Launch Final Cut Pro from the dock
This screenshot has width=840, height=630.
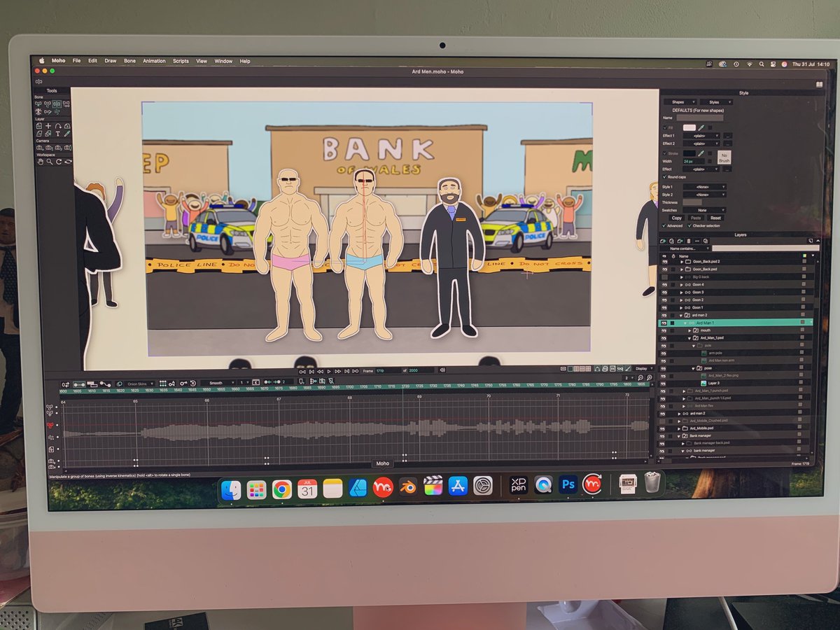[433, 486]
